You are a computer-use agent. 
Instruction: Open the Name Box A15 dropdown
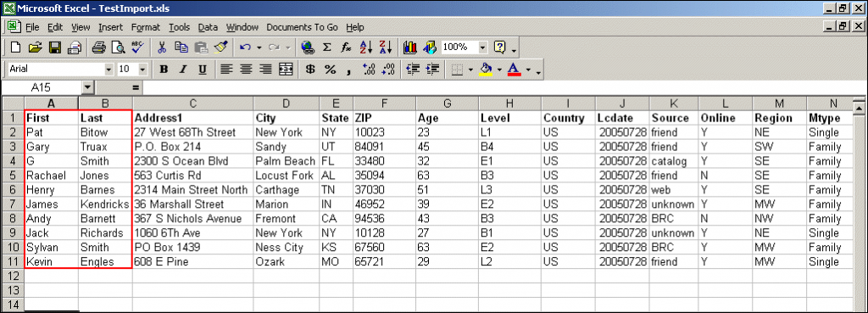point(87,87)
